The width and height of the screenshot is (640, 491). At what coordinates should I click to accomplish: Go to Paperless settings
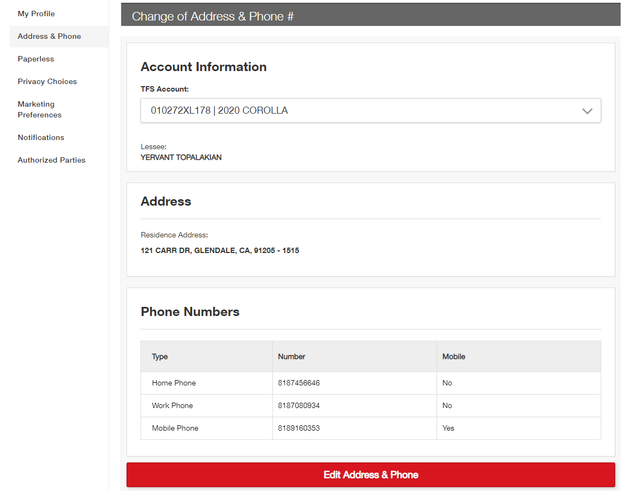[x=36, y=59]
